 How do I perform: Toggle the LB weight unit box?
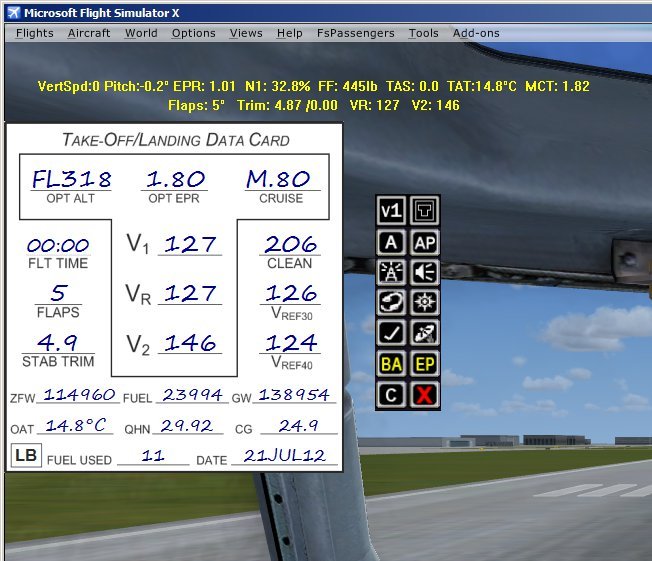(26, 455)
